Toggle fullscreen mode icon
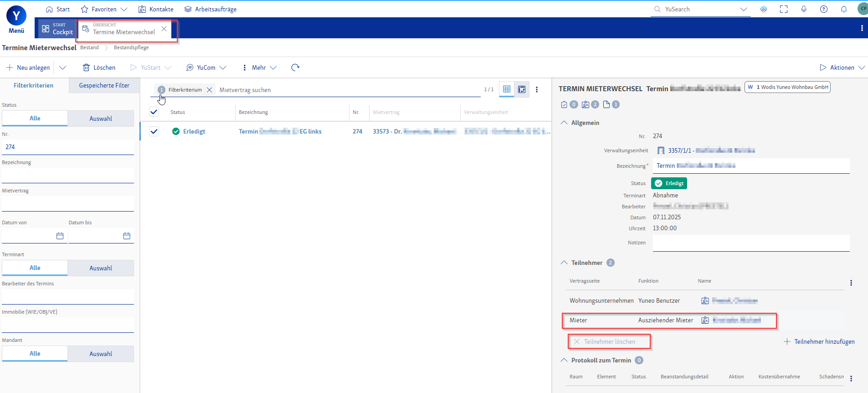The height and width of the screenshot is (393, 868). tap(784, 9)
